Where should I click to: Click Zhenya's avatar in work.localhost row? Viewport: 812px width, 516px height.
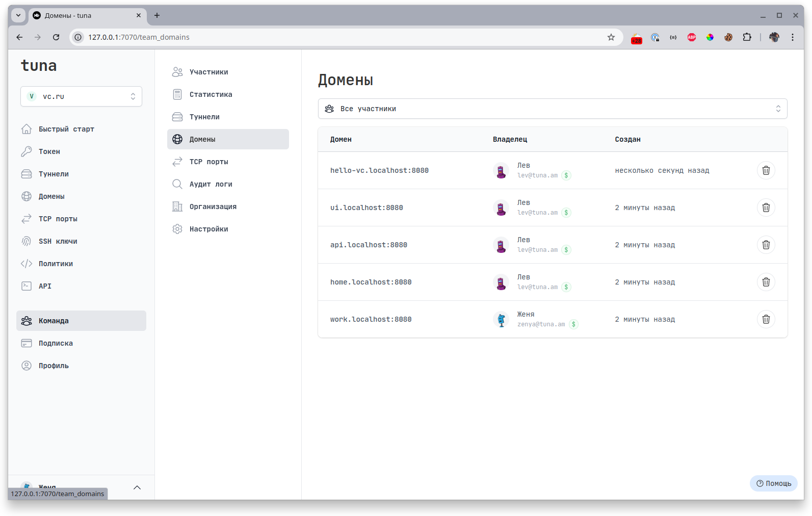click(x=501, y=319)
